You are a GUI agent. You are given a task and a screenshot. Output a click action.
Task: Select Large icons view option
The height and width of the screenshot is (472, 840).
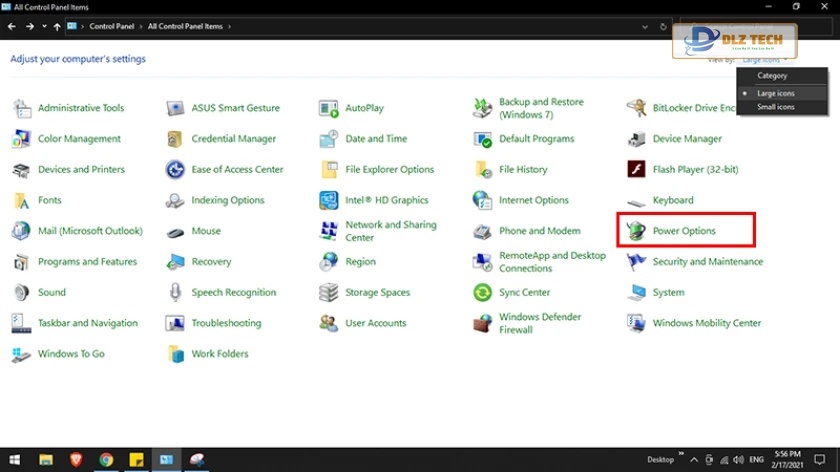(x=775, y=93)
